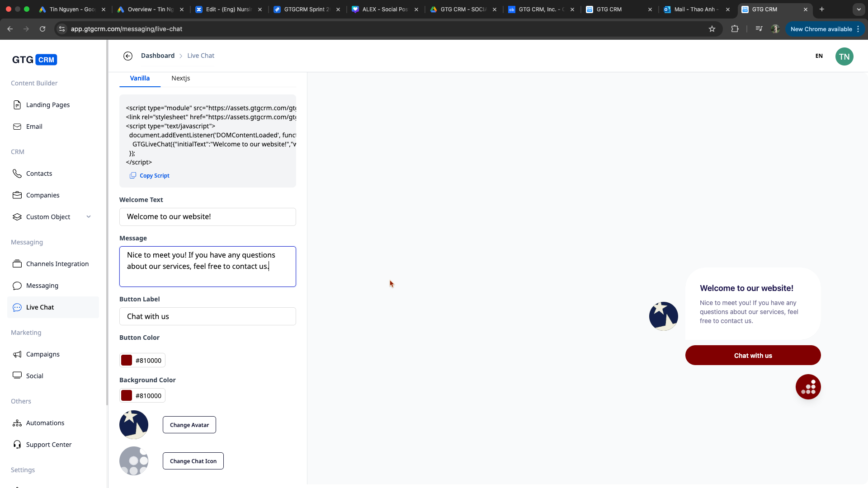Open the Button Color swatch picker

[x=127, y=360]
